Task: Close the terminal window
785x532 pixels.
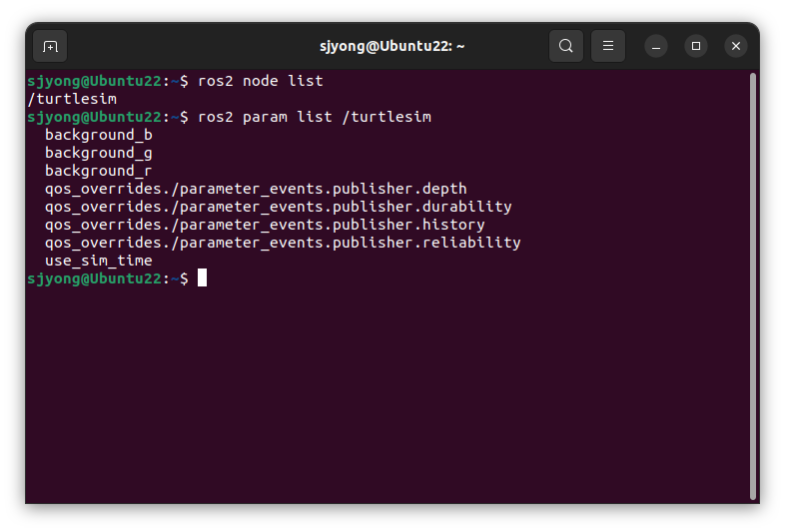Action: [736, 46]
